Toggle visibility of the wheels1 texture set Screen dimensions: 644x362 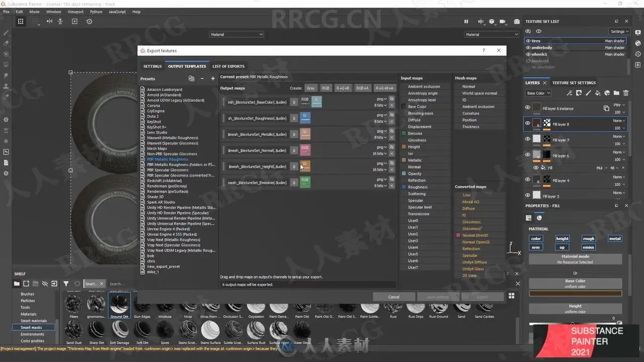click(x=528, y=54)
